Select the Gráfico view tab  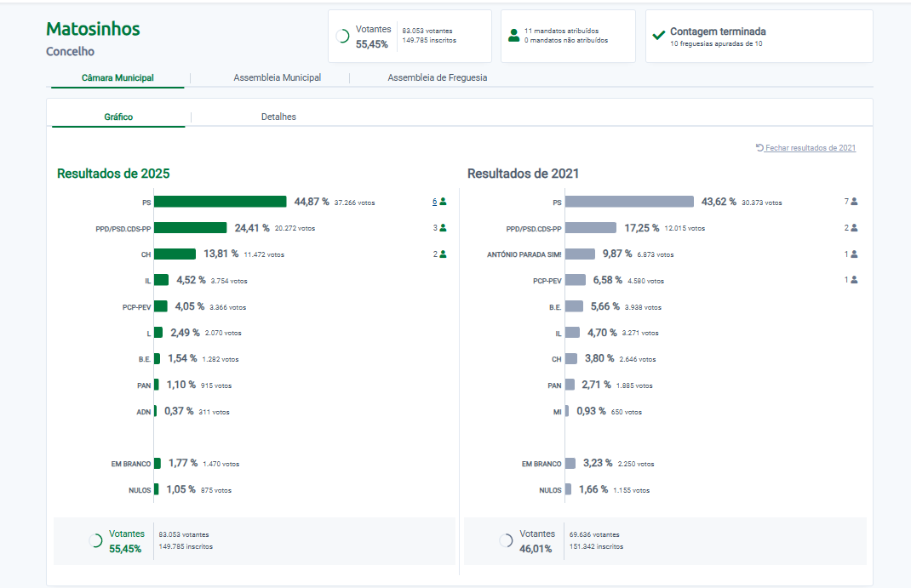pyautogui.click(x=118, y=117)
